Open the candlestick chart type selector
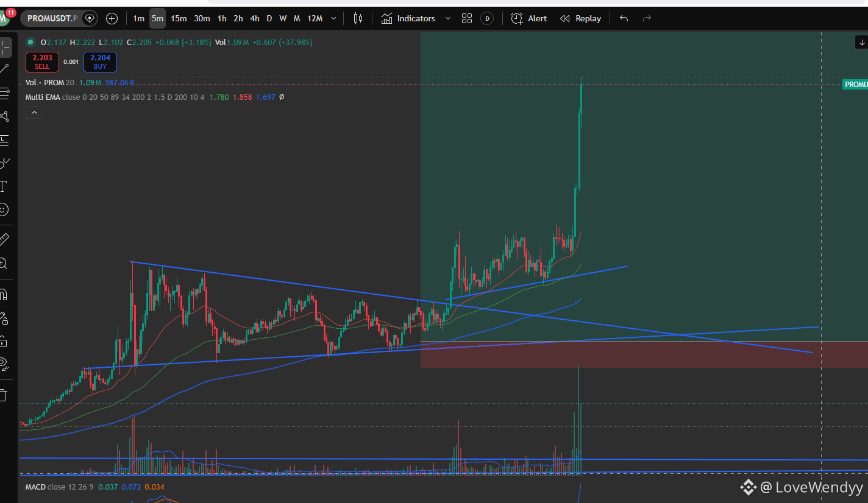 coord(358,18)
